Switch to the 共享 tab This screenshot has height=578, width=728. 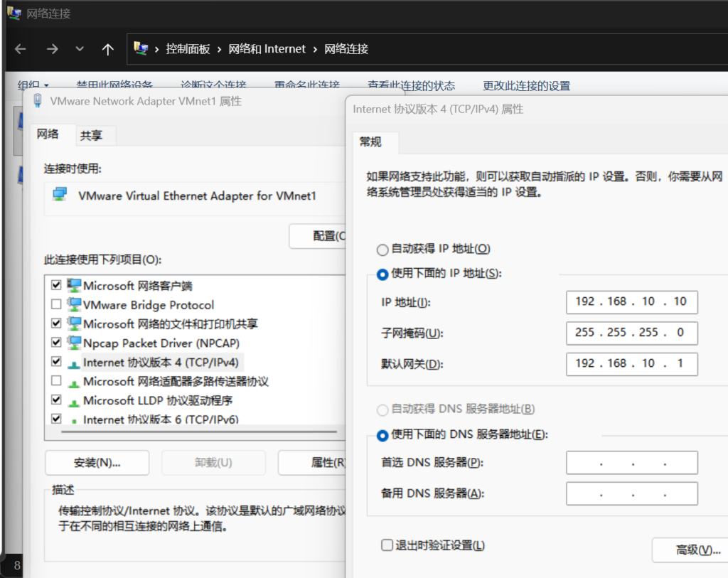point(91,135)
